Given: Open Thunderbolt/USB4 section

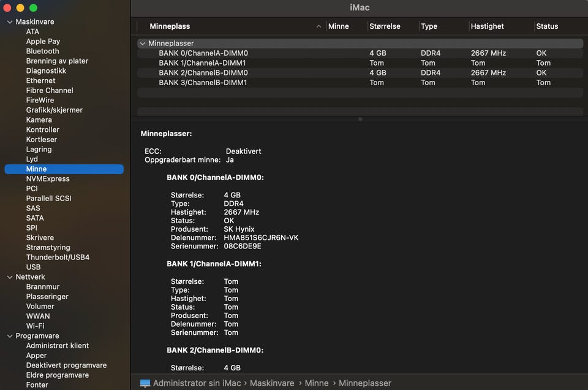Looking at the screenshot, I should 58,257.
